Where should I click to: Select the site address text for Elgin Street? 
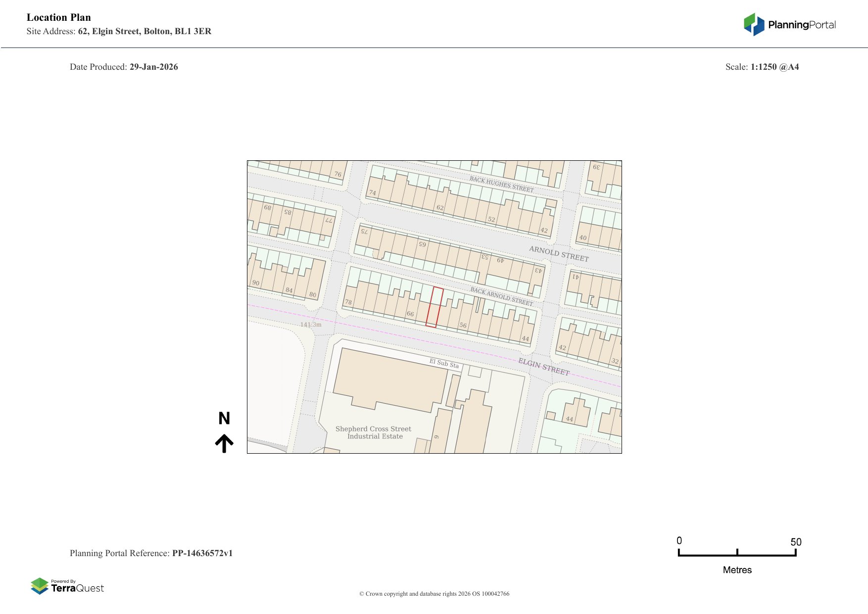[x=145, y=31]
